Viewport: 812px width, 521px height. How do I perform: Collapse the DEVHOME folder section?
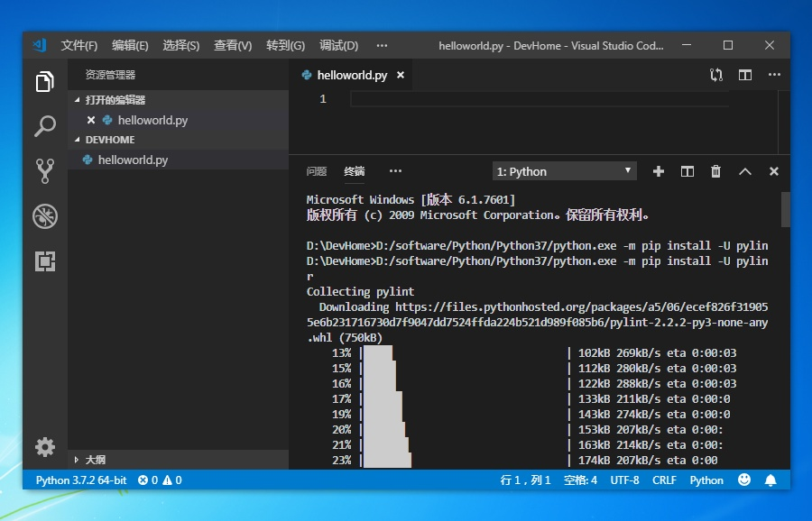pos(178,140)
